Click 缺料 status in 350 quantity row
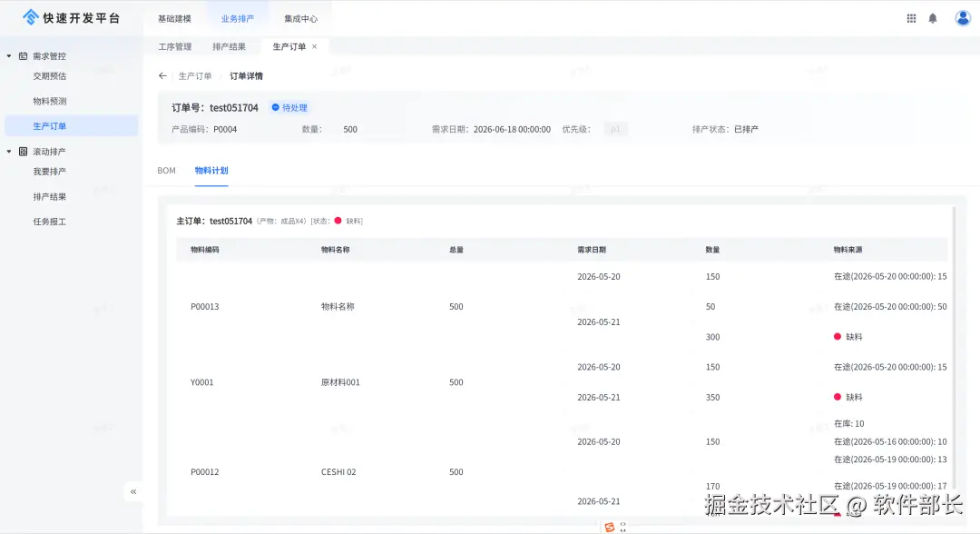The height and width of the screenshot is (534, 980). [x=848, y=397]
